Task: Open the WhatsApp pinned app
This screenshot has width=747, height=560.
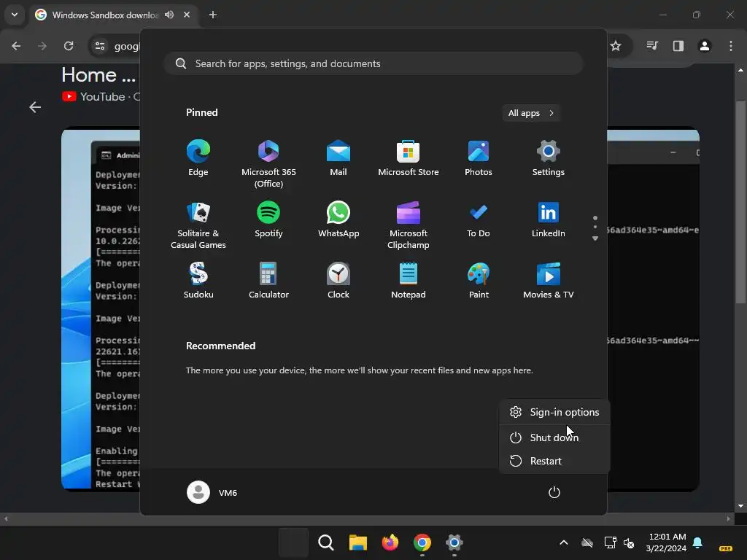Action: click(338, 219)
